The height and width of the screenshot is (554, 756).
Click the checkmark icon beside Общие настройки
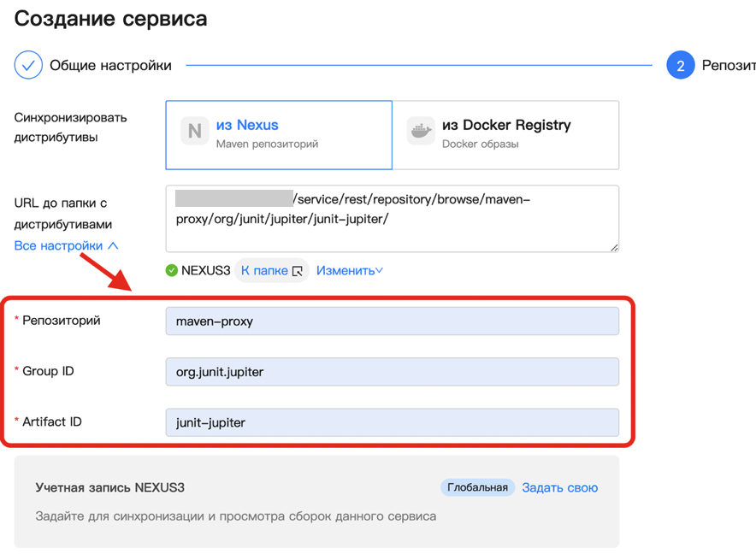[x=28, y=65]
